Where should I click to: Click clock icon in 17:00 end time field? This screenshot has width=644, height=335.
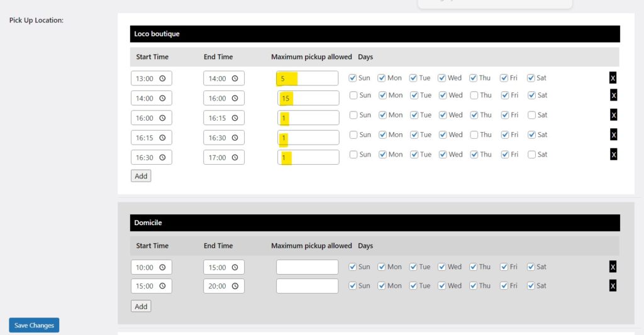[235, 157]
